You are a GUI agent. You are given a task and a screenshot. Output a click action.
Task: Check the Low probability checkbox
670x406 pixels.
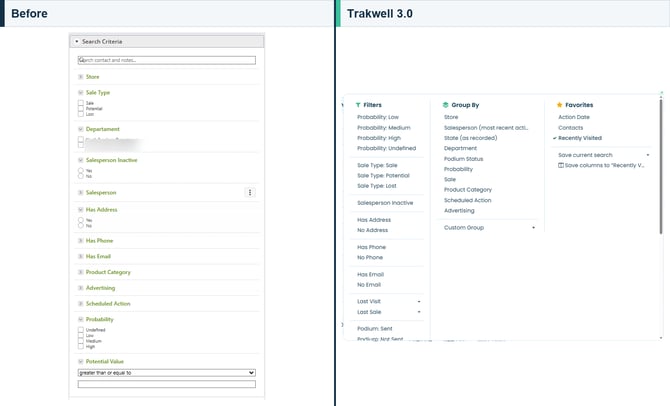coord(81,335)
